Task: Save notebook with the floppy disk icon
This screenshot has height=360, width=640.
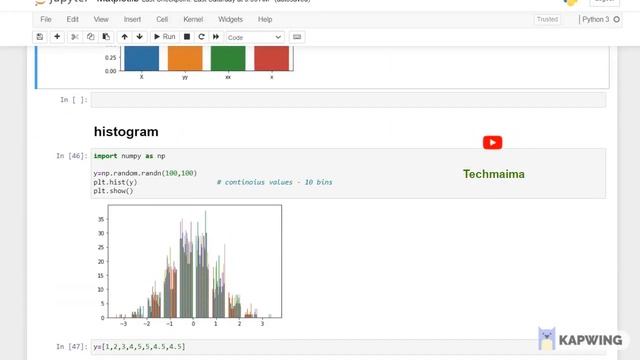Action: pos(40,37)
